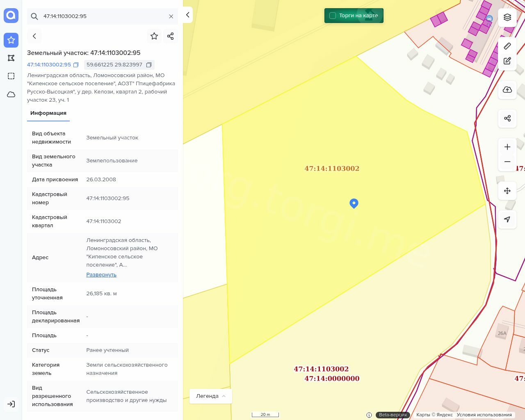Open the map layers panel
This screenshot has height=420, width=525.
pyautogui.click(x=507, y=17)
